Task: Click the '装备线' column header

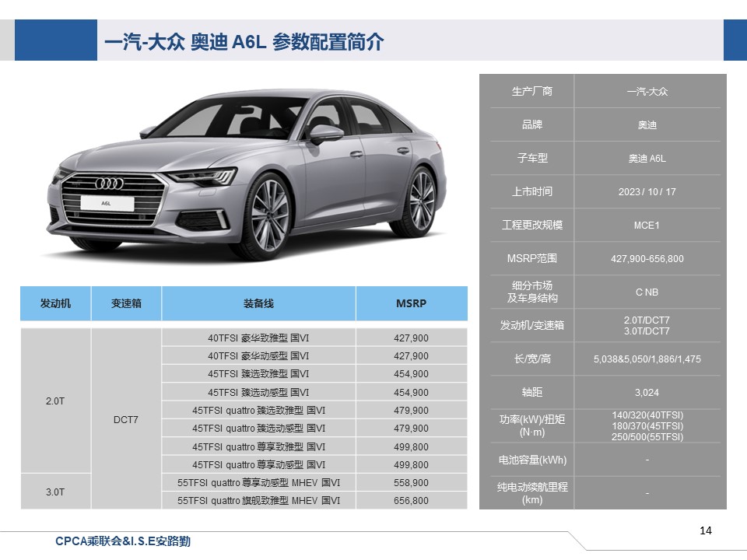Action: point(258,303)
